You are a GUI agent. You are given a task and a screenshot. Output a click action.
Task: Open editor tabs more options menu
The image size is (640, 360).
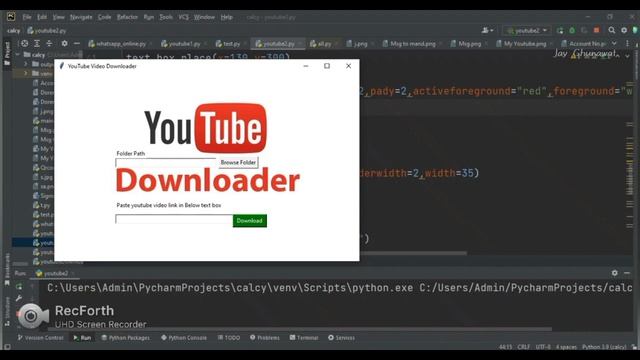(627, 43)
